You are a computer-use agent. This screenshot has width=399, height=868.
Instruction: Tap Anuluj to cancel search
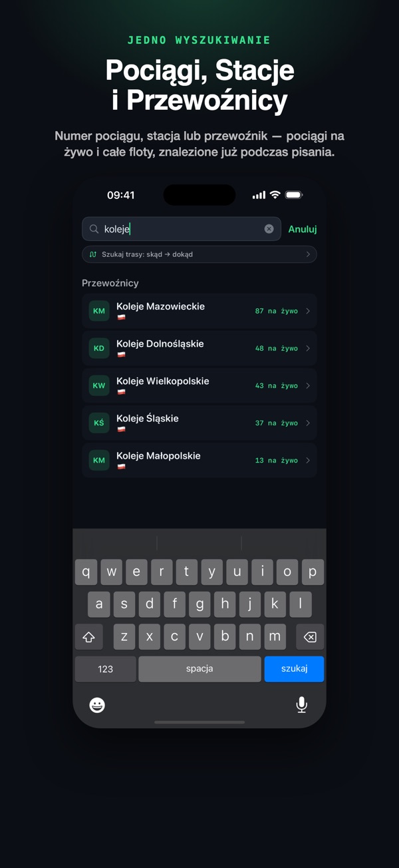pos(303,229)
